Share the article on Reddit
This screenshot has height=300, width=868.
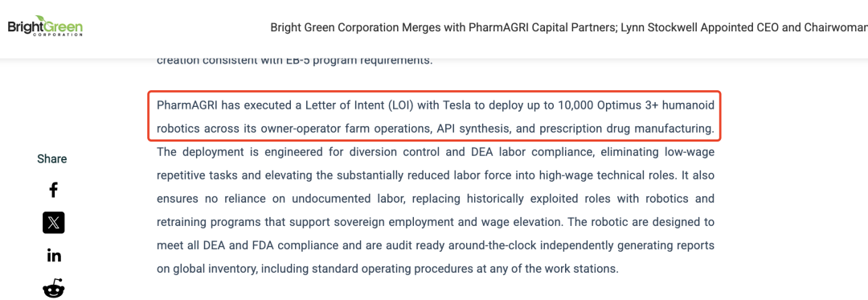point(53,289)
